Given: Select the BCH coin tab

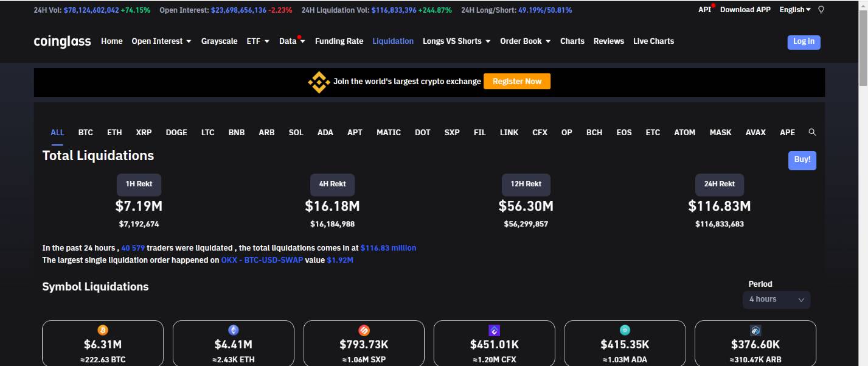Looking at the screenshot, I should (594, 132).
